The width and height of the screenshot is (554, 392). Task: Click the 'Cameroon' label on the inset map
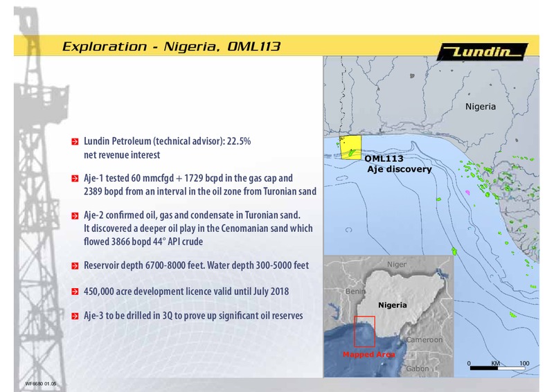click(424, 339)
